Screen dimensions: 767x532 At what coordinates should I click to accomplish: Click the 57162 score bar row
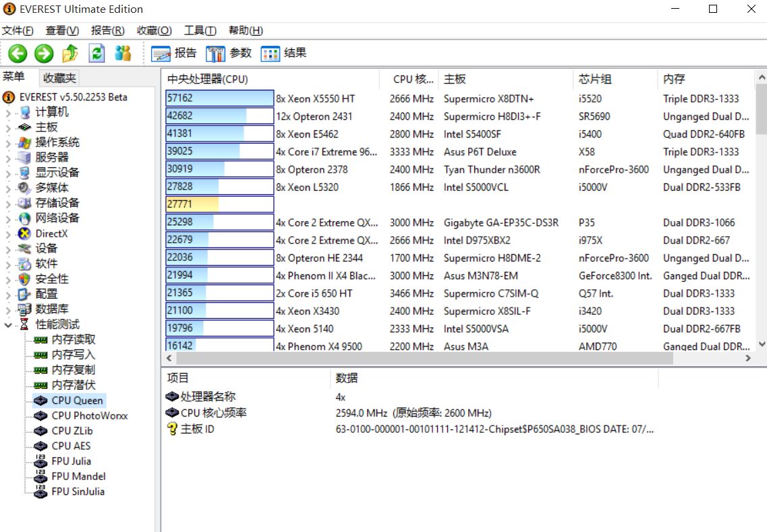(220, 98)
